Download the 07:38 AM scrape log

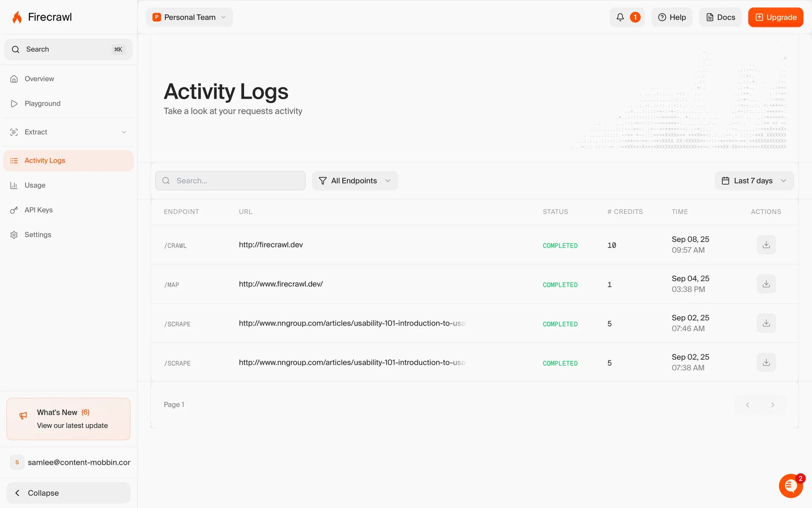pos(766,363)
